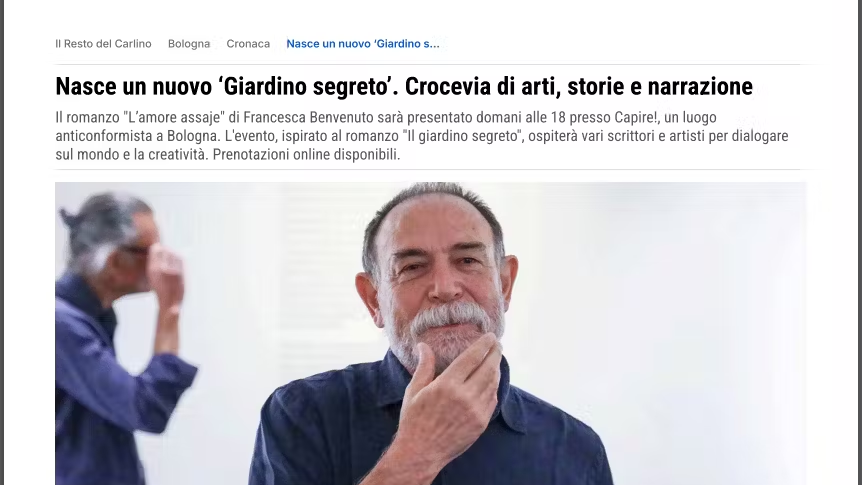Select the blue current-article breadcrumb
Screen dimensions: 862x485
pyautogui.click(x=363, y=43)
